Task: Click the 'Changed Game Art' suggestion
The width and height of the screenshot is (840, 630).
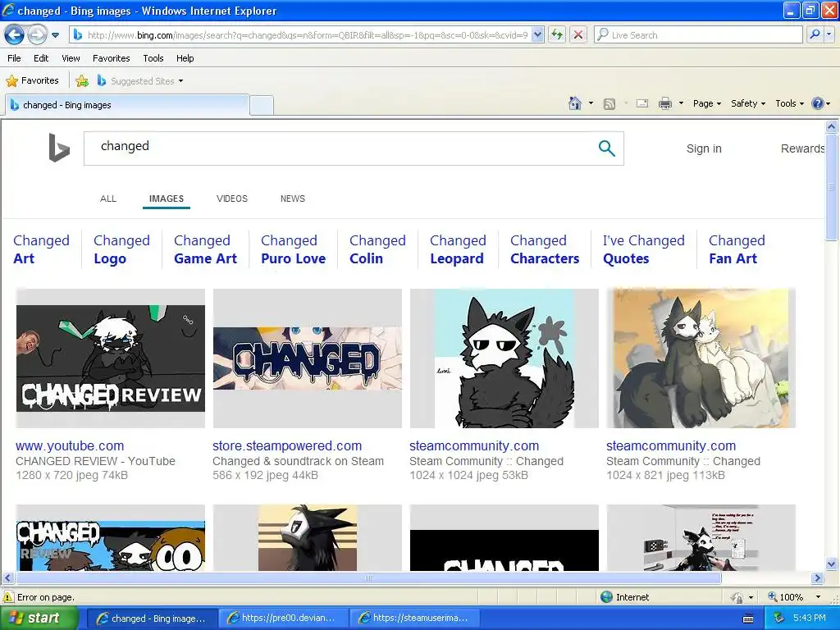Action: point(205,249)
